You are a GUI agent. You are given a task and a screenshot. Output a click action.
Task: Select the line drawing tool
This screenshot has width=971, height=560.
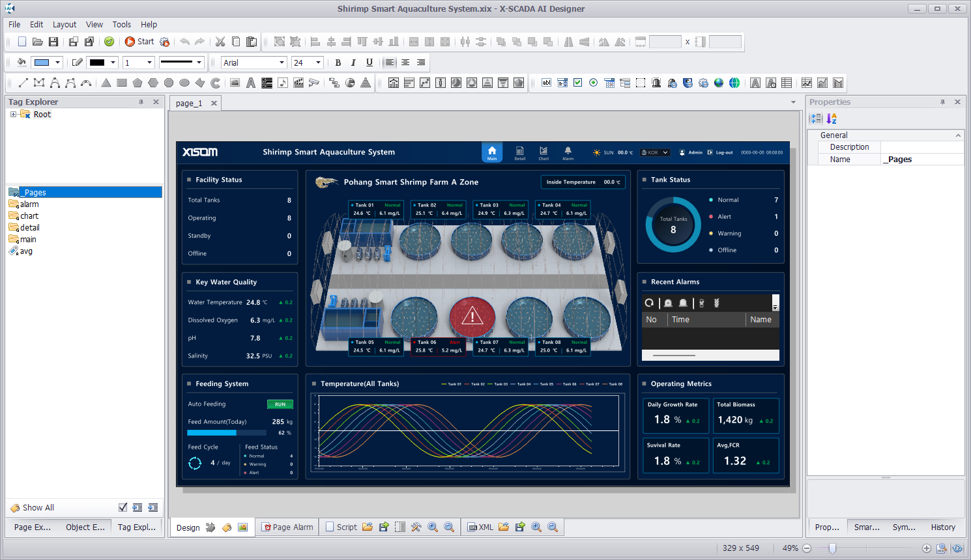click(x=23, y=83)
